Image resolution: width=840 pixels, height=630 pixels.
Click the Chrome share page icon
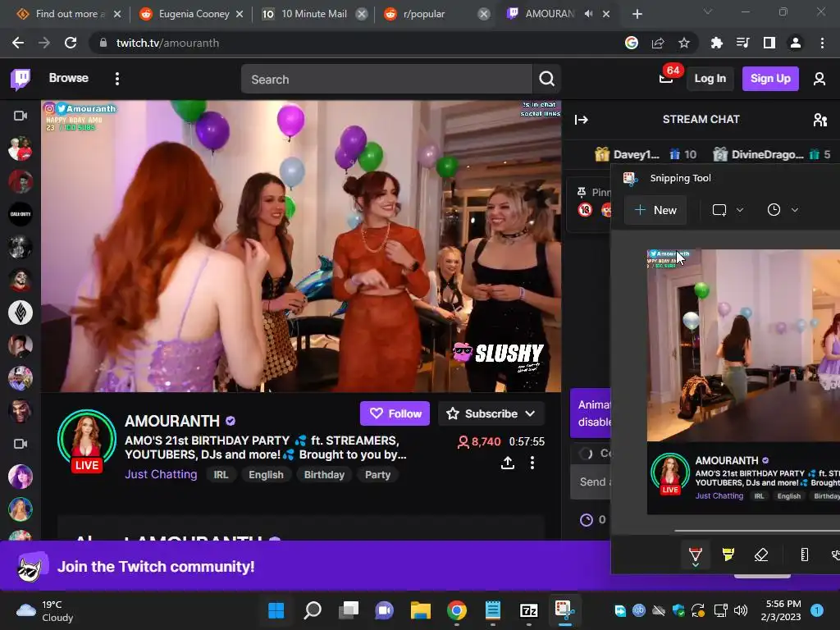click(658, 43)
